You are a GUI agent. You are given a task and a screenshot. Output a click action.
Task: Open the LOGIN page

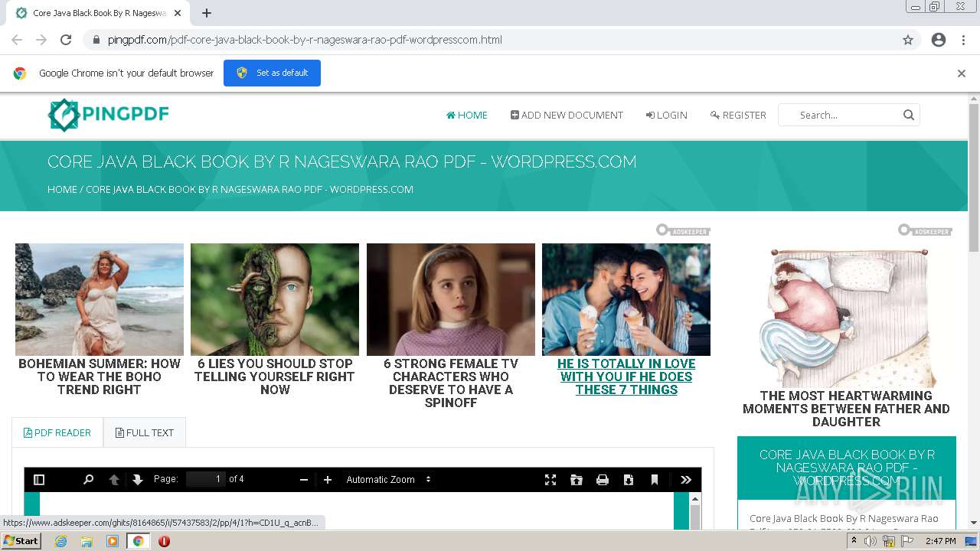pyautogui.click(x=666, y=115)
